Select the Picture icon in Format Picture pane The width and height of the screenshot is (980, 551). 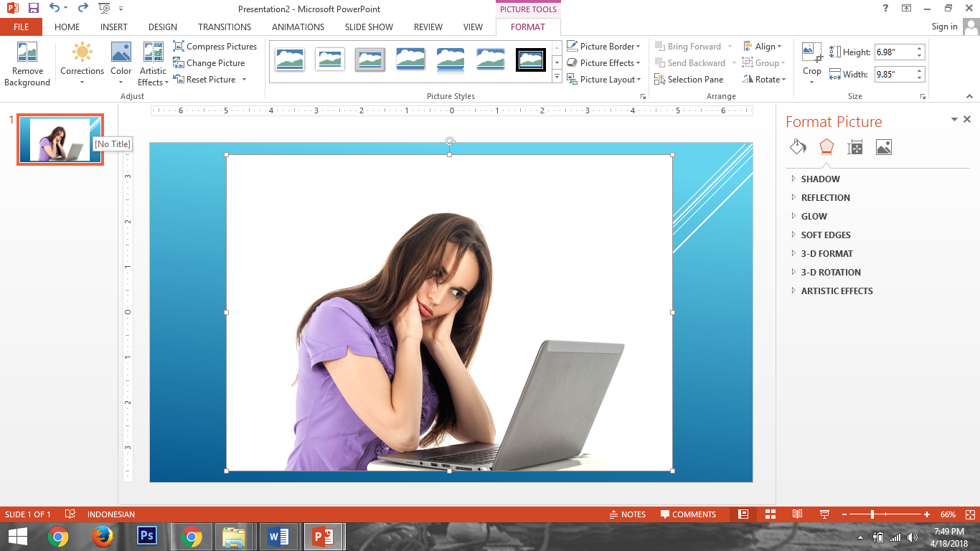[x=883, y=147]
